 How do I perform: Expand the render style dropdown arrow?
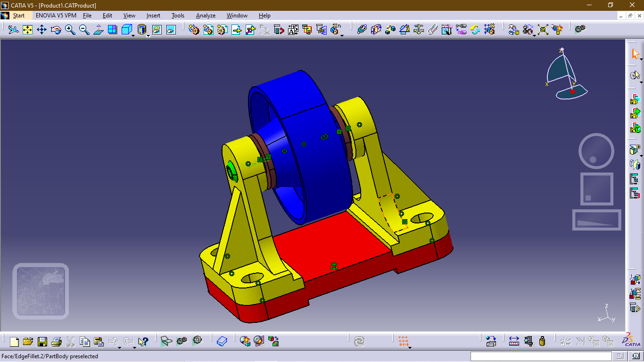(148, 37)
